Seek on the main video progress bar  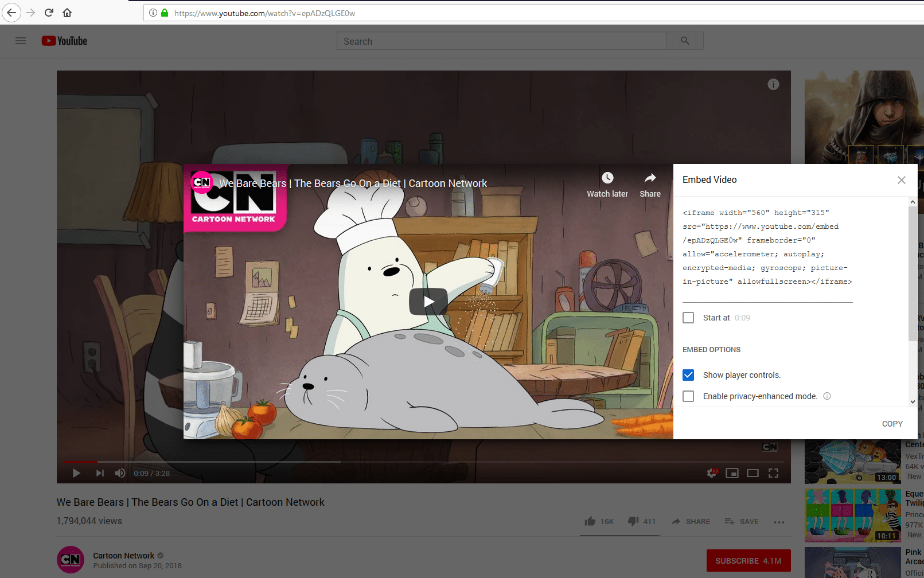[423, 462]
